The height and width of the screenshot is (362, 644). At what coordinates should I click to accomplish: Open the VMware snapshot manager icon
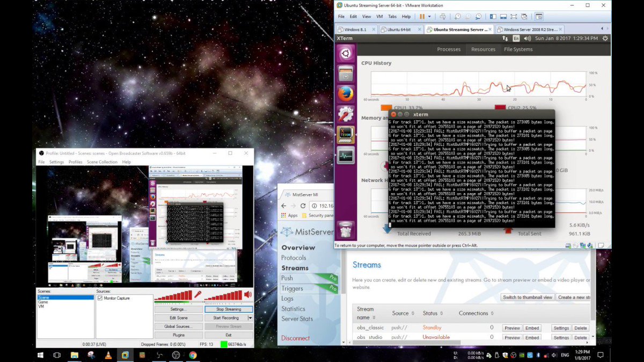pyautogui.click(x=478, y=17)
